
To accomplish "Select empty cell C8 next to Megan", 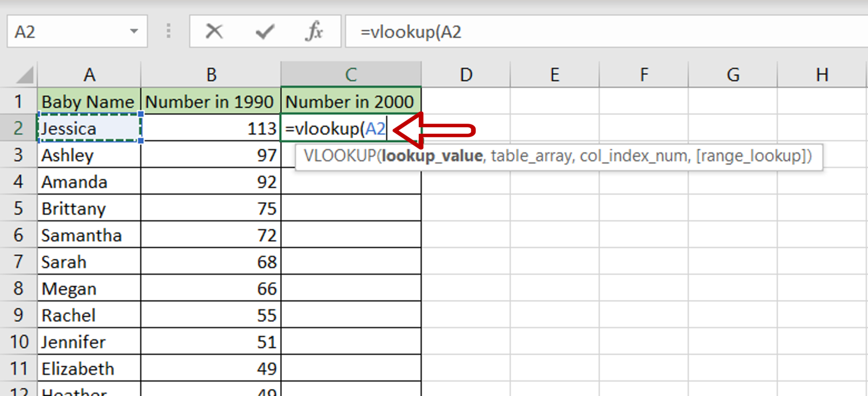I will click(x=351, y=288).
